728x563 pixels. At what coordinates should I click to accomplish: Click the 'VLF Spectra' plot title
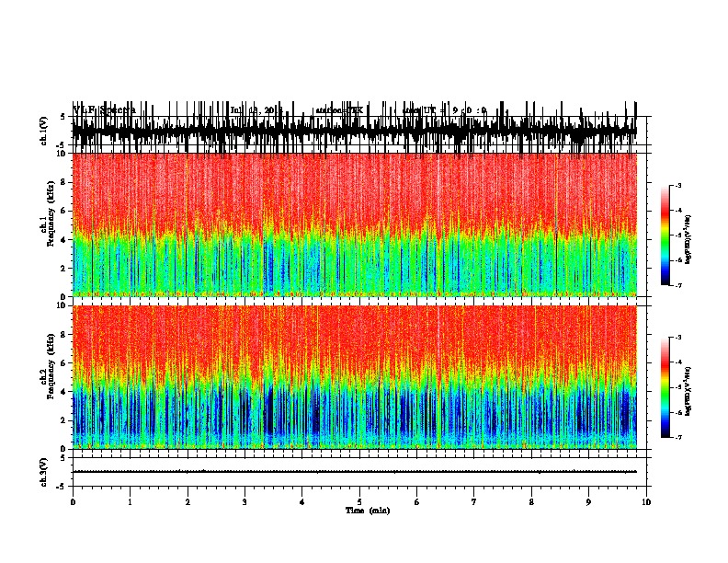click(x=104, y=110)
